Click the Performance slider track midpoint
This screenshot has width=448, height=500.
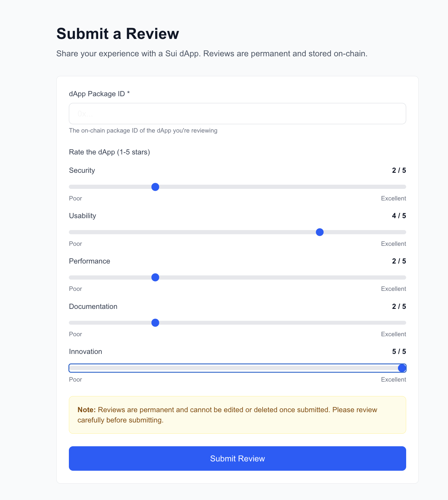pyautogui.click(x=237, y=277)
